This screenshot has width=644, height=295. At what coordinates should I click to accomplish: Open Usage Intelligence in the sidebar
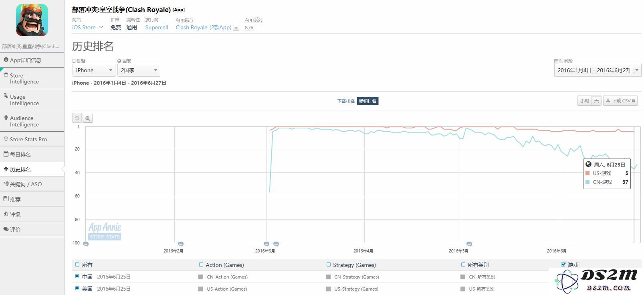(32, 100)
